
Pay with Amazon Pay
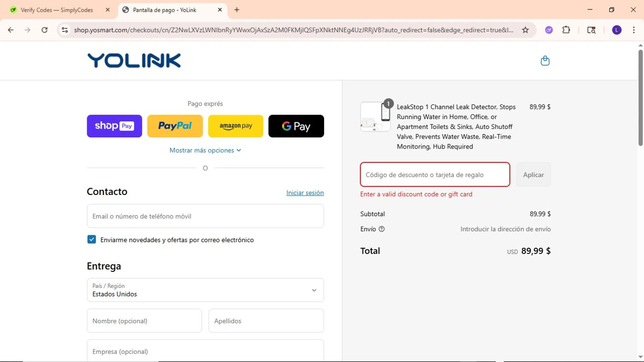236,126
